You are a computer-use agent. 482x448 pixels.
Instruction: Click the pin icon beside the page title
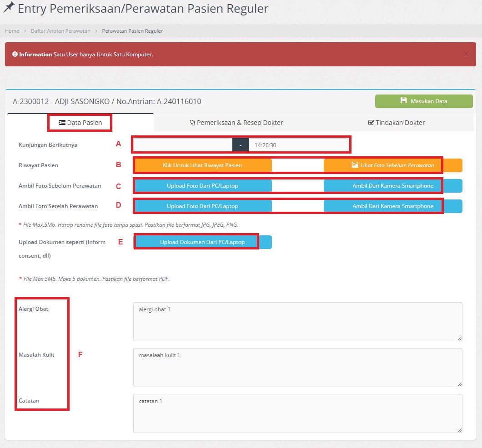8,8
